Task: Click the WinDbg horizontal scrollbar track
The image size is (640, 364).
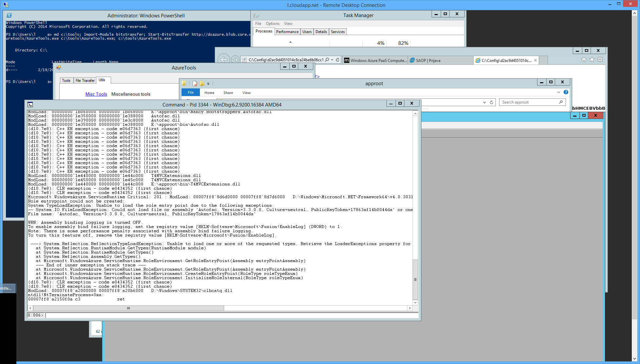Action: (x=315, y=308)
